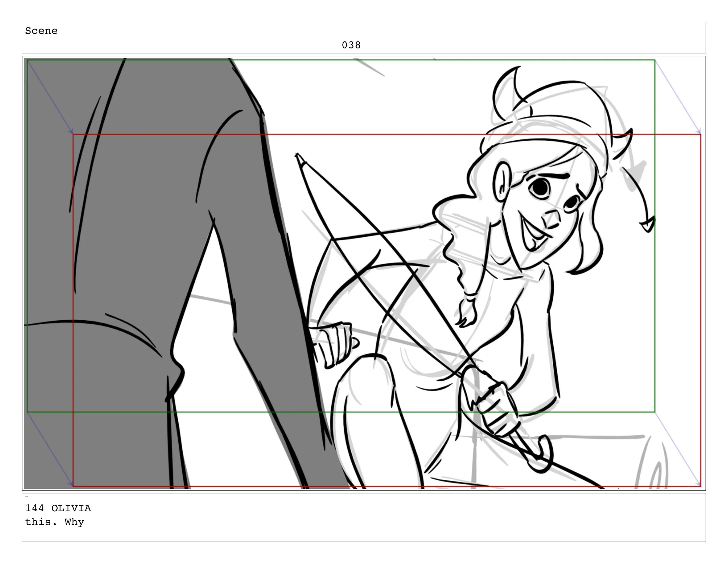
Task: Click the "Scene" header label
Action: [41, 31]
